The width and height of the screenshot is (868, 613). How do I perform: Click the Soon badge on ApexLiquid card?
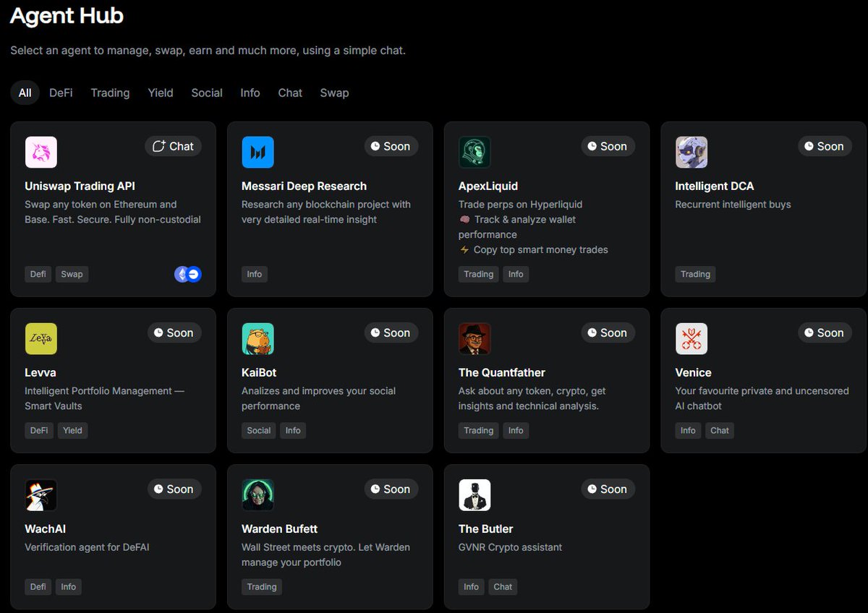click(x=608, y=146)
